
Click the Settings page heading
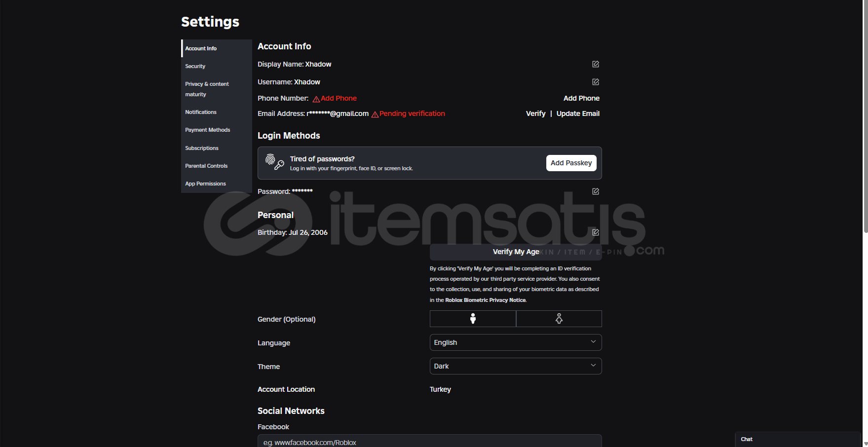coord(210,22)
